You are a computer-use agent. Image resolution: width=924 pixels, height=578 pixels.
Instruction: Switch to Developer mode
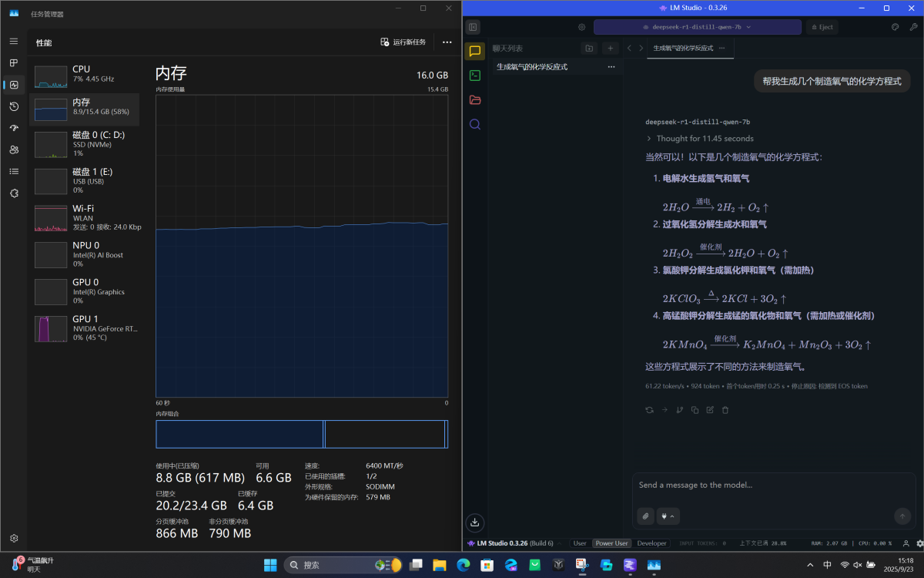(651, 543)
